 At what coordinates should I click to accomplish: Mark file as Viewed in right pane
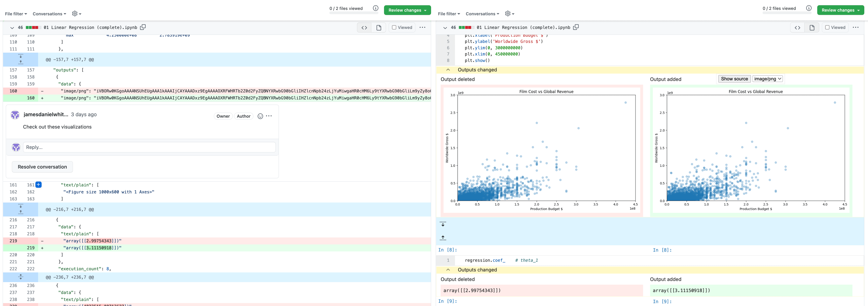click(x=835, y=28)
